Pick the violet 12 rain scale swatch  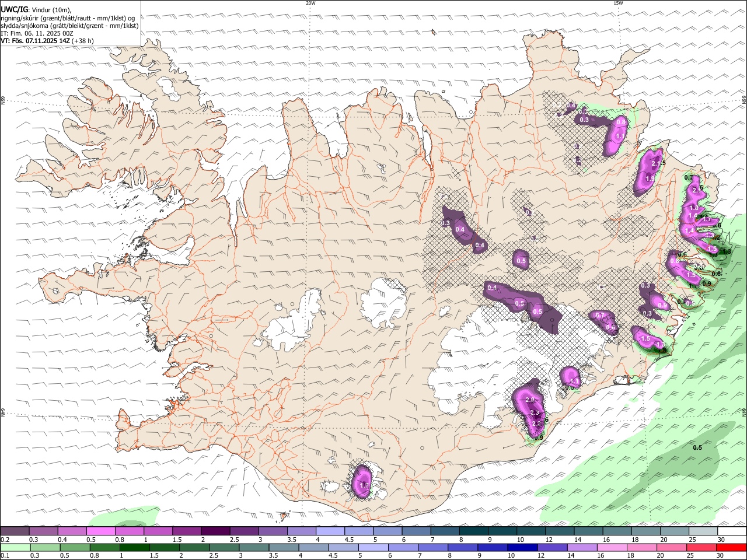551,547
